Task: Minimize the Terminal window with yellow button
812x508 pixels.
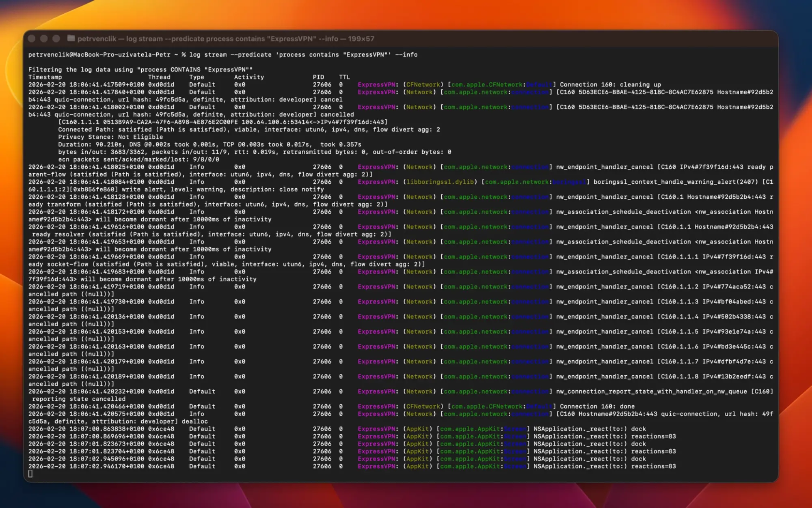Action: pyautogui.click(x=44, y=39)
